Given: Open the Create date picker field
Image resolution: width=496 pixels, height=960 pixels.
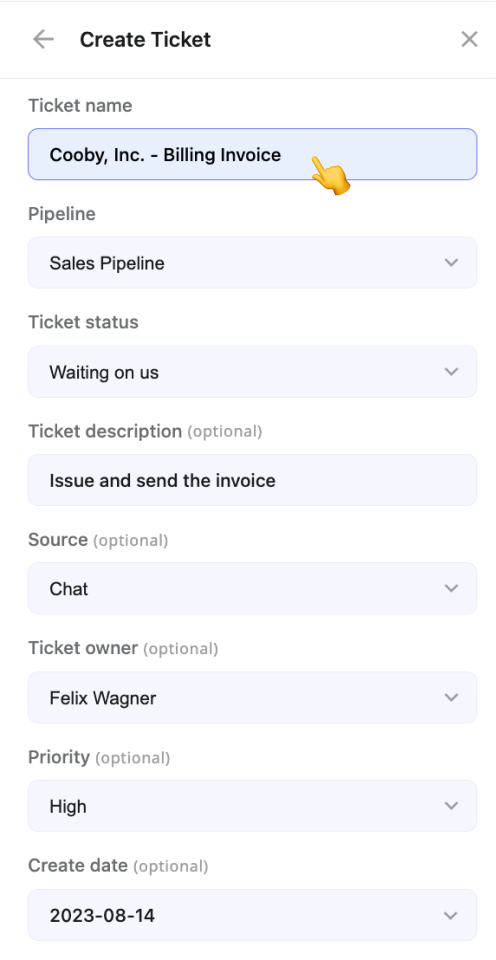Looking at the screenshot, I should (x=252, y=915).
